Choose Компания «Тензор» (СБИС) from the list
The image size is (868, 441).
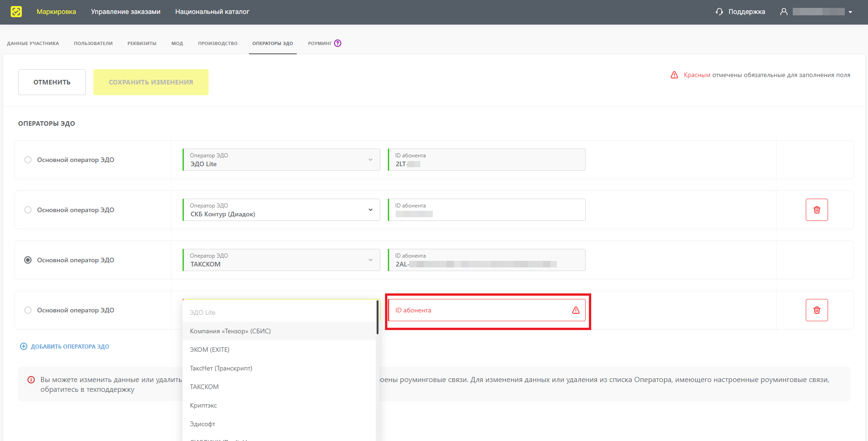[279, 331]
